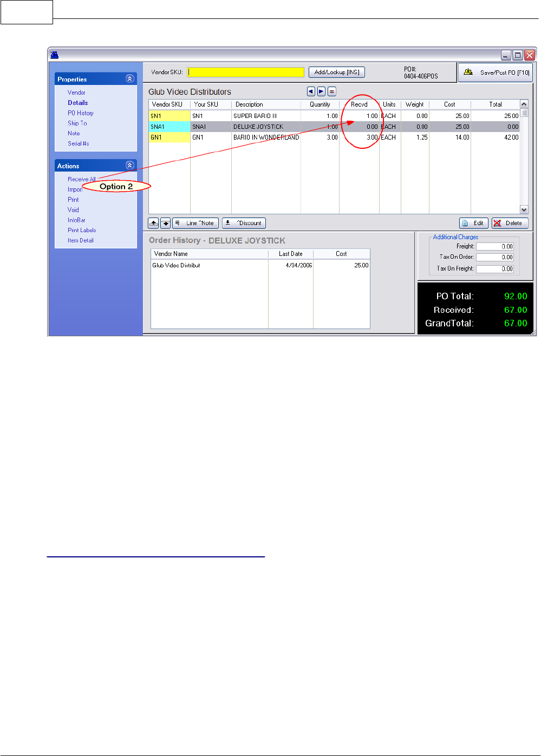Image resolution: width=541 pixels, height=756 pixels.
Task: Click InfoBar action
Action: point(76,220)
